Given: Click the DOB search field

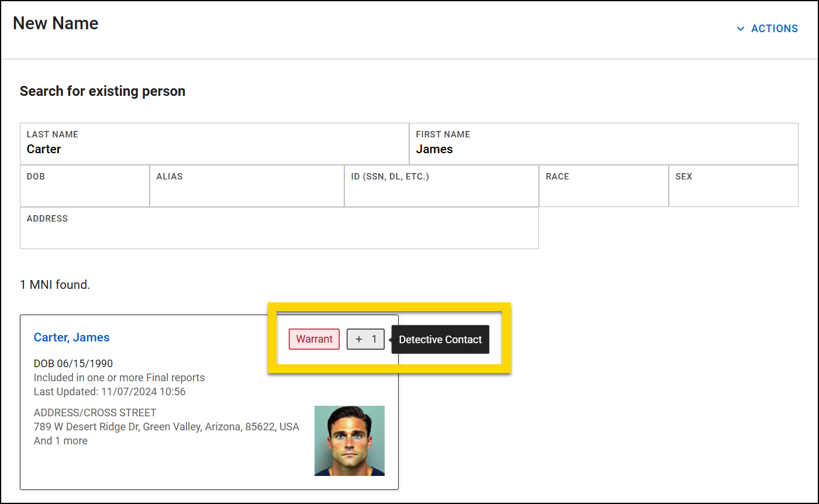Looking at the screenshot, I should (x=84, y=186).
